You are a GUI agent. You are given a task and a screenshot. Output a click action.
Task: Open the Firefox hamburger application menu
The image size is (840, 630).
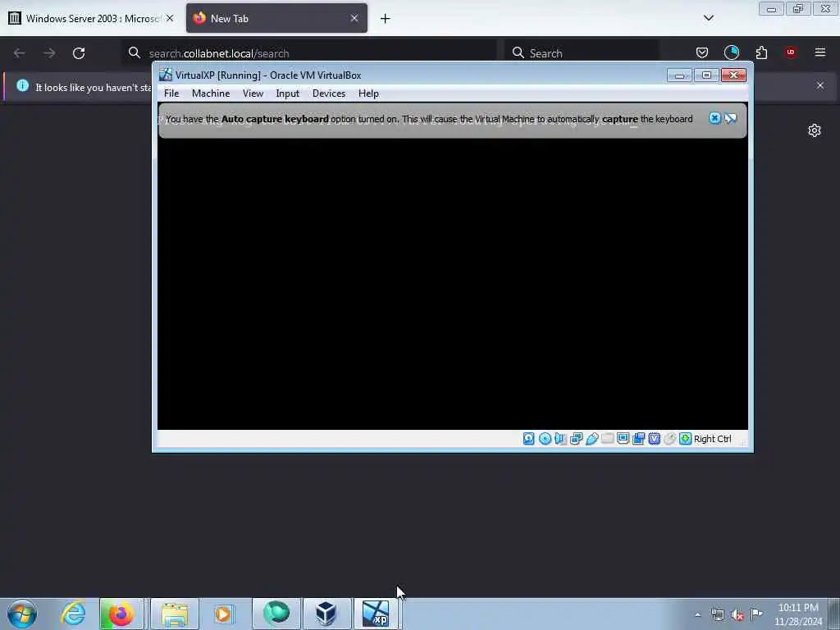pos(820,52)
